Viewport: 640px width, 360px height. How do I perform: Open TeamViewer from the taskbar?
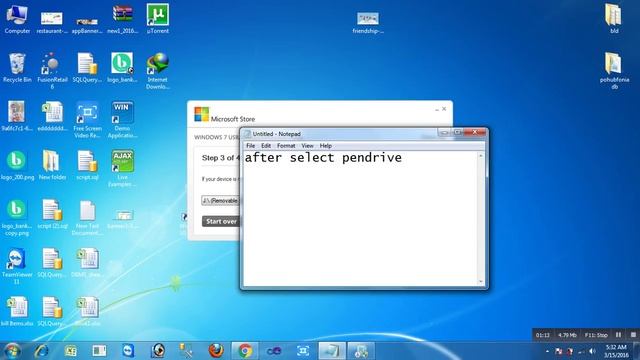tap(128, 351)
